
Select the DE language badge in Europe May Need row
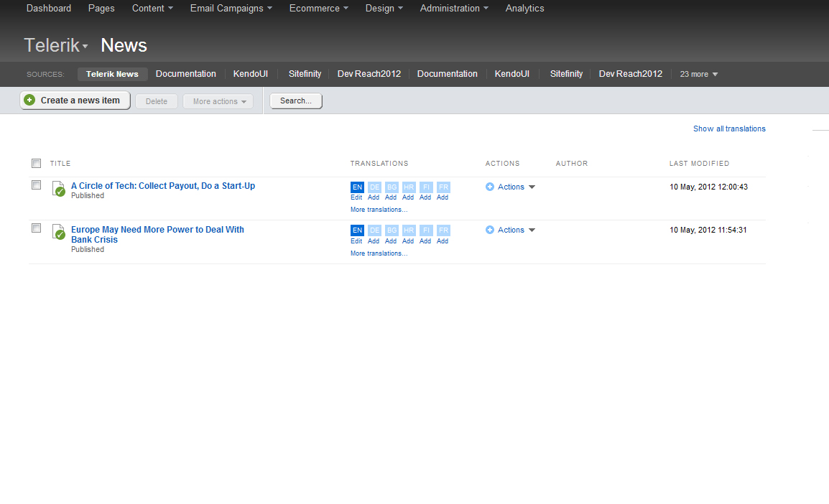(374, 230)
